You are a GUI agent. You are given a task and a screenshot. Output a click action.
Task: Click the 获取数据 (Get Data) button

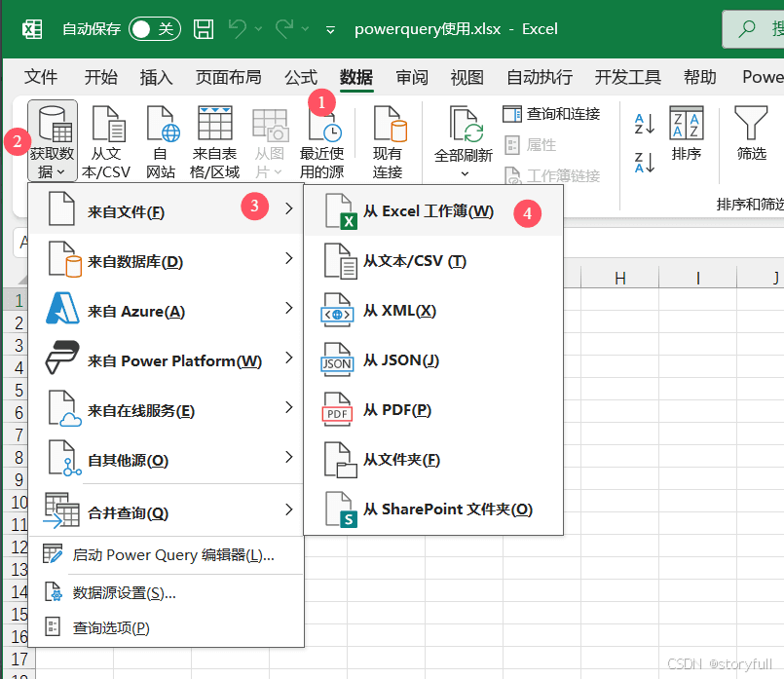coord(52,140)
